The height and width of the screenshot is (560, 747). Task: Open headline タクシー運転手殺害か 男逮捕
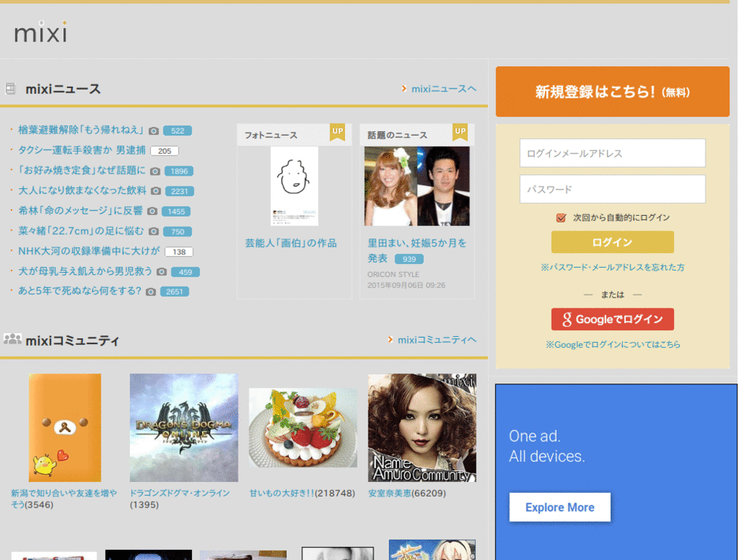[x=82, y=150]
